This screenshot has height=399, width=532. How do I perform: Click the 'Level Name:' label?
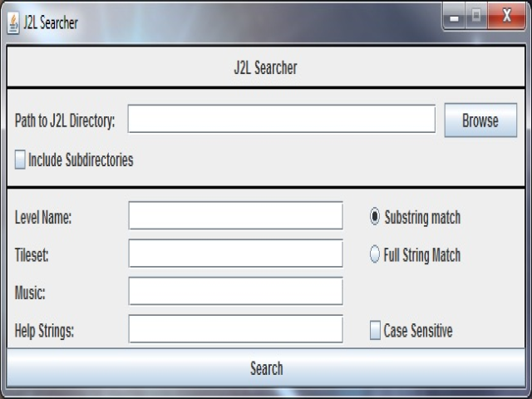(x=43, y=217)
